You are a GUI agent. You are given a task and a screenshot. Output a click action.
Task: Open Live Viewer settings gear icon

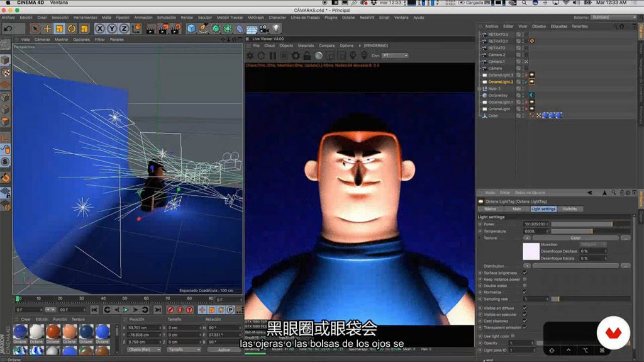296,55
